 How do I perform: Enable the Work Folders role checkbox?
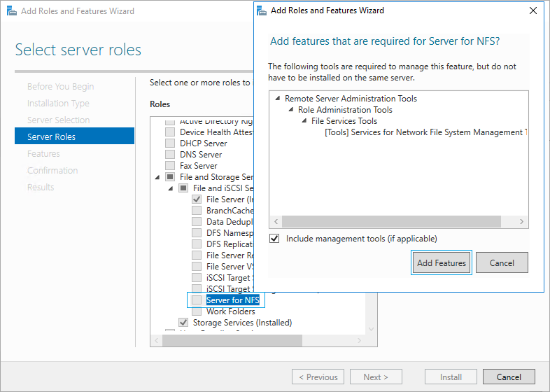tap(197, 311)
